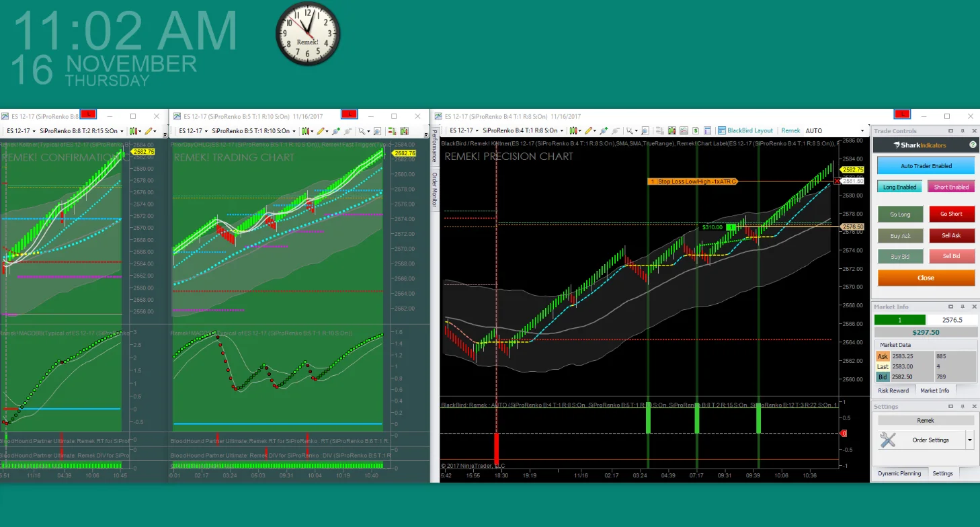Click the Go Long button
The image size is (980, 527).
899,214
